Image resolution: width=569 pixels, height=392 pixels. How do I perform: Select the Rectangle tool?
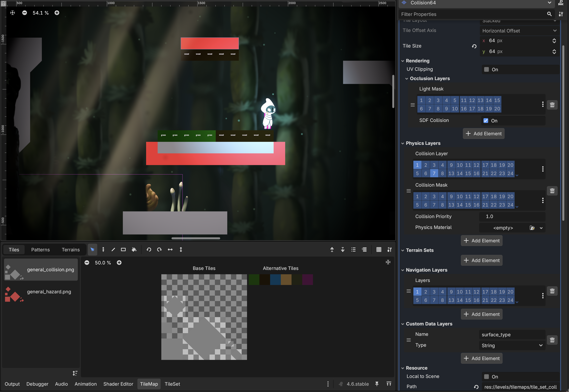click(x=123, y=250)
